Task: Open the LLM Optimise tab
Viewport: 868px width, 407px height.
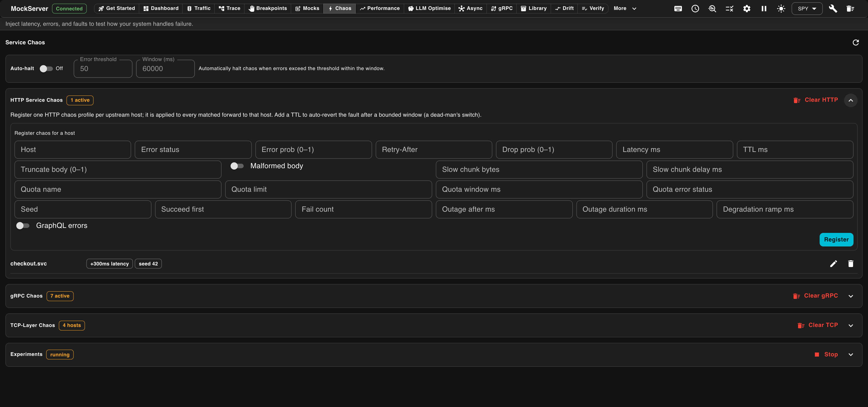Action: 429,8
